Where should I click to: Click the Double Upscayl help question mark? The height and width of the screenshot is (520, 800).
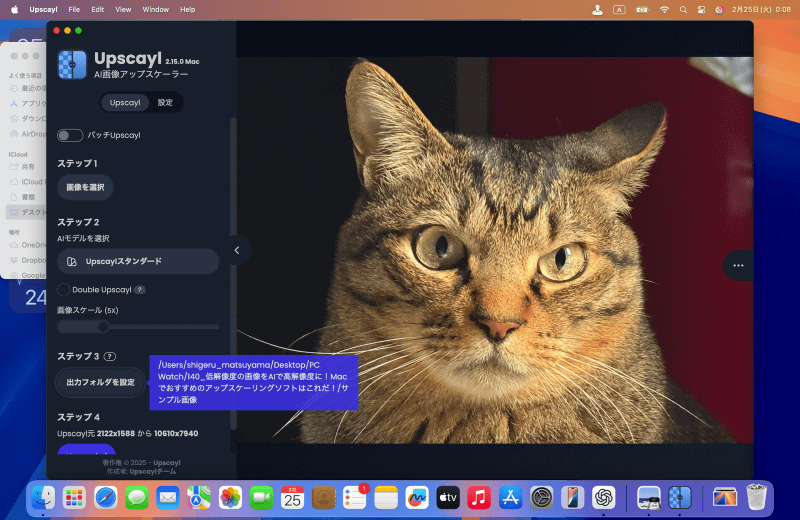[x=139, y=290]
